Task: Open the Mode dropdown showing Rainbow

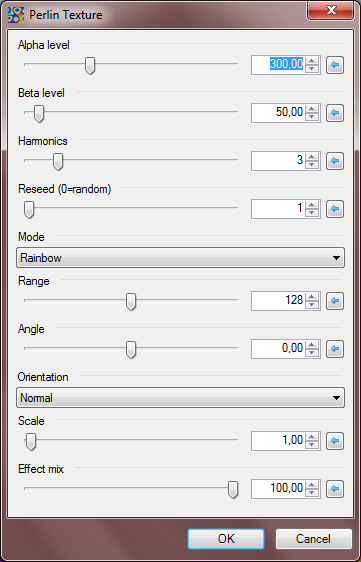Action: coord(180,258)
